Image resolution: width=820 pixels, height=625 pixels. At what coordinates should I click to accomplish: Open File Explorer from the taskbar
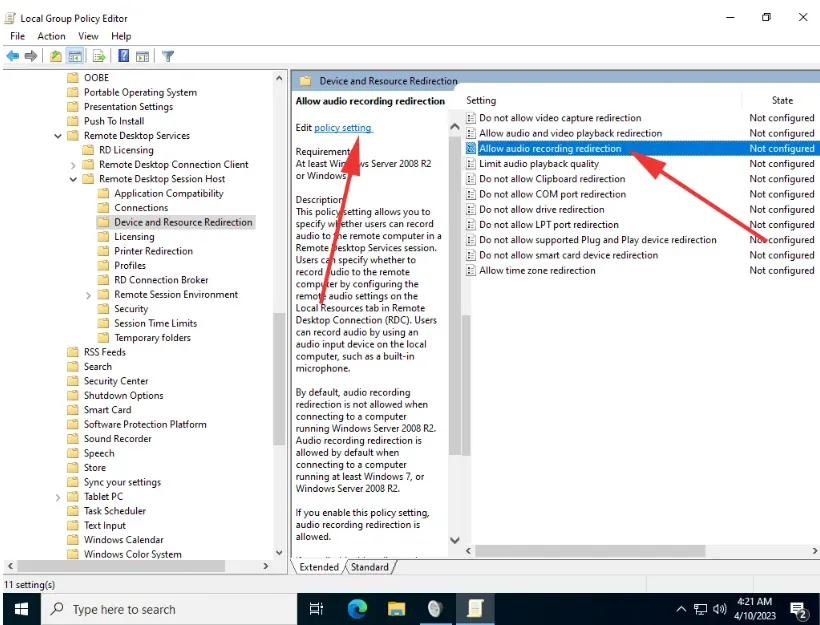396,609
